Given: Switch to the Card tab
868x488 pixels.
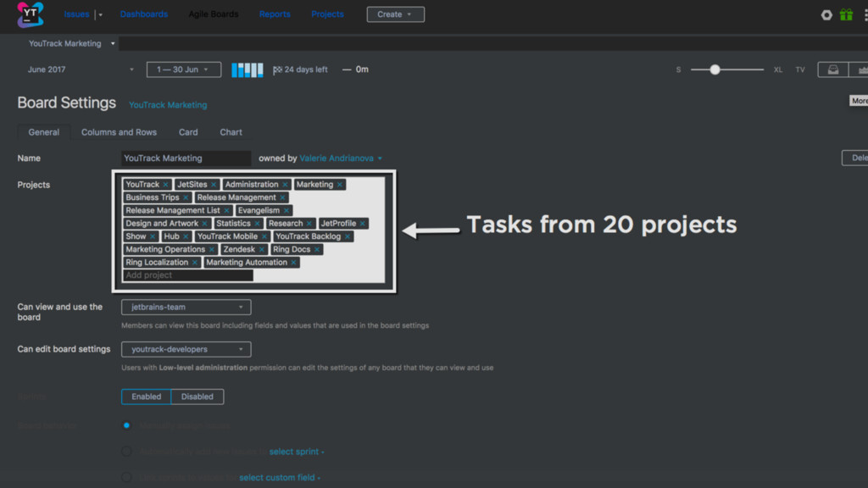Looking at the screenshot, I should click(x=188, y=132).
